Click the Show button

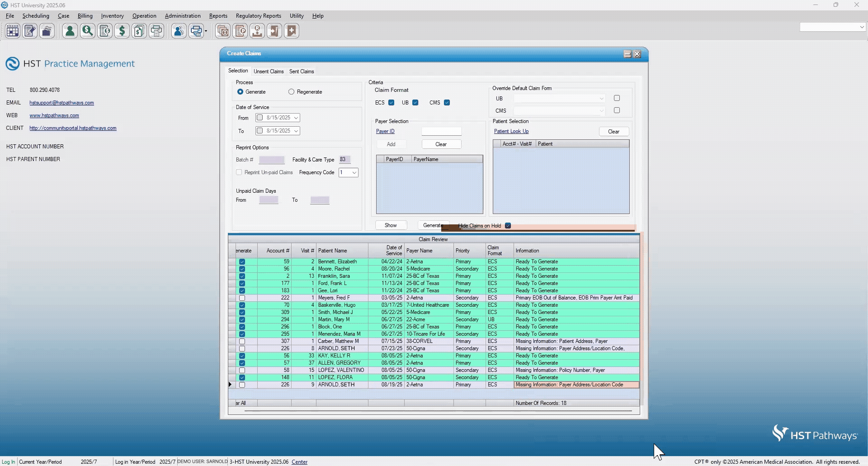(391, 225)
